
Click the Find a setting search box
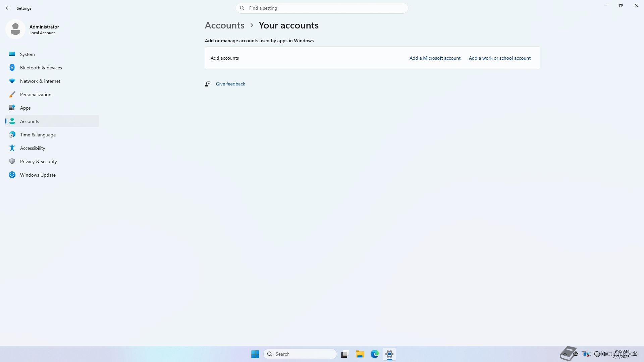pos(322,8)
